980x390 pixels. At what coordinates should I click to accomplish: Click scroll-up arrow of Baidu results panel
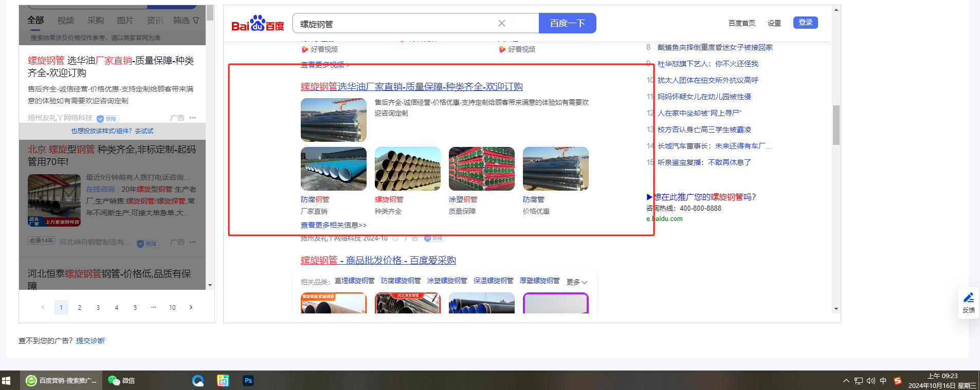pos(836,10)
